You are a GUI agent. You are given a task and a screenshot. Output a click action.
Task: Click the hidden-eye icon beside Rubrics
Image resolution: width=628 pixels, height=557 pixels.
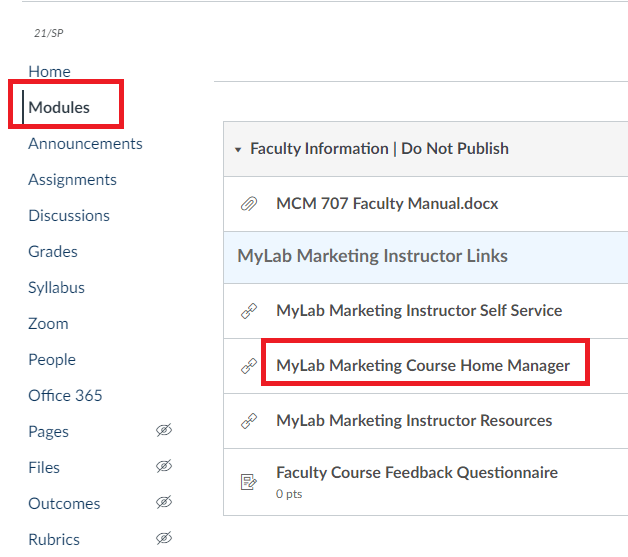point(164,538)
